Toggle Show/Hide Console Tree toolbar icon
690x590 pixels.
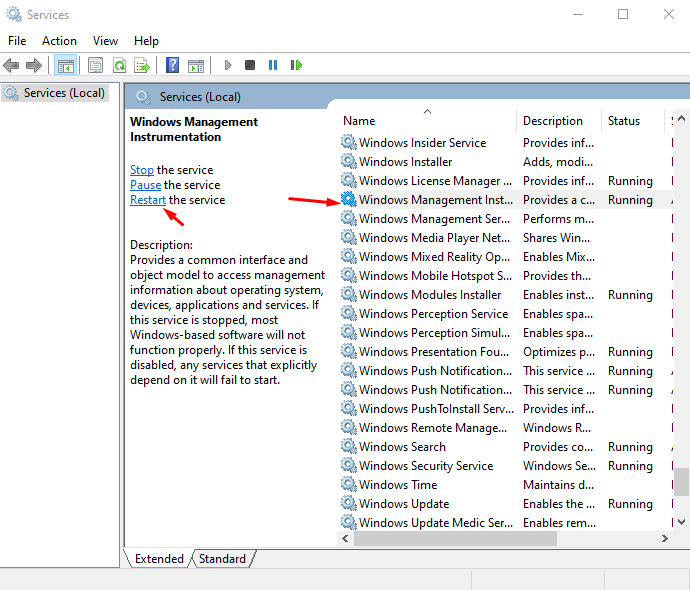click(x=66, y=66)
